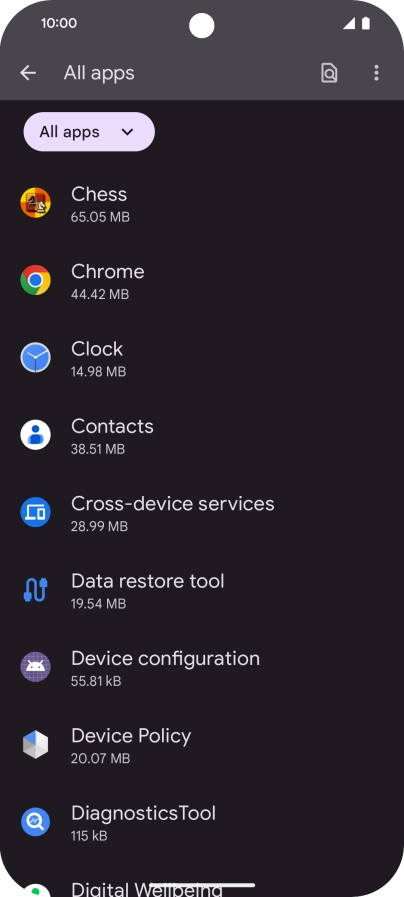Screen dimensions: 404x897
Task: Open the three-dot overflow menu
Action: [376, 73]
